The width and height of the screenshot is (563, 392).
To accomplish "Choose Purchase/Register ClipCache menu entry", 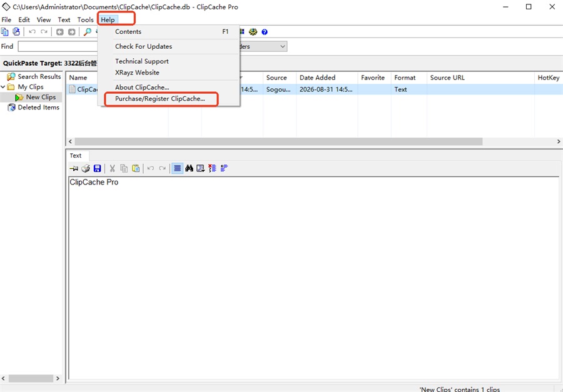I will click(160, 99).
